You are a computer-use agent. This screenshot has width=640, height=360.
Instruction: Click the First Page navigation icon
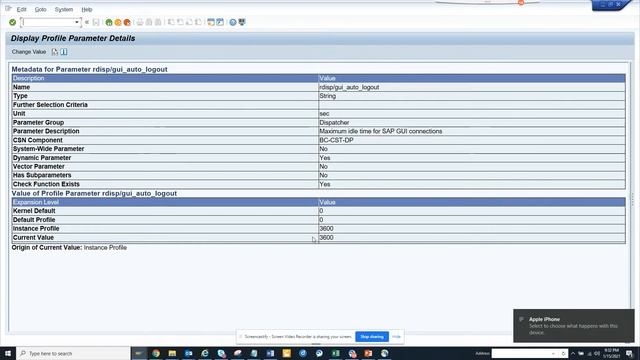[171, 22]
